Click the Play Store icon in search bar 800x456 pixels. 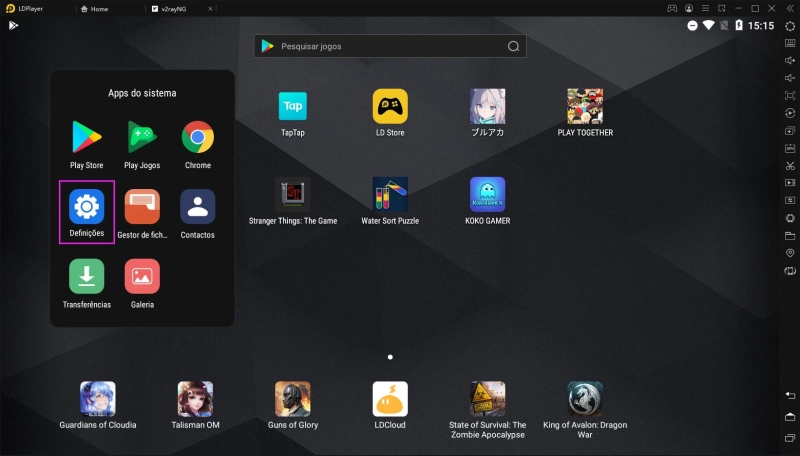(x=267, y=46)
